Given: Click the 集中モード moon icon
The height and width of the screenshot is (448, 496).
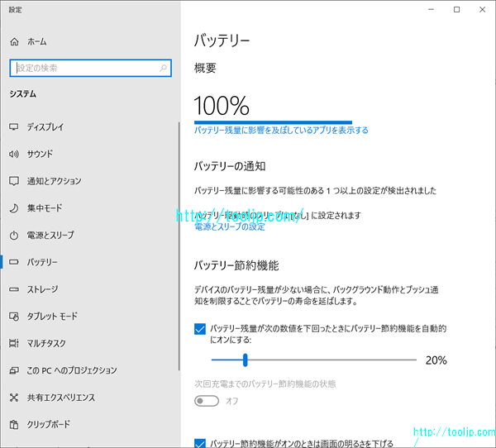Looking at the screenshot, I should click(14, 208).
